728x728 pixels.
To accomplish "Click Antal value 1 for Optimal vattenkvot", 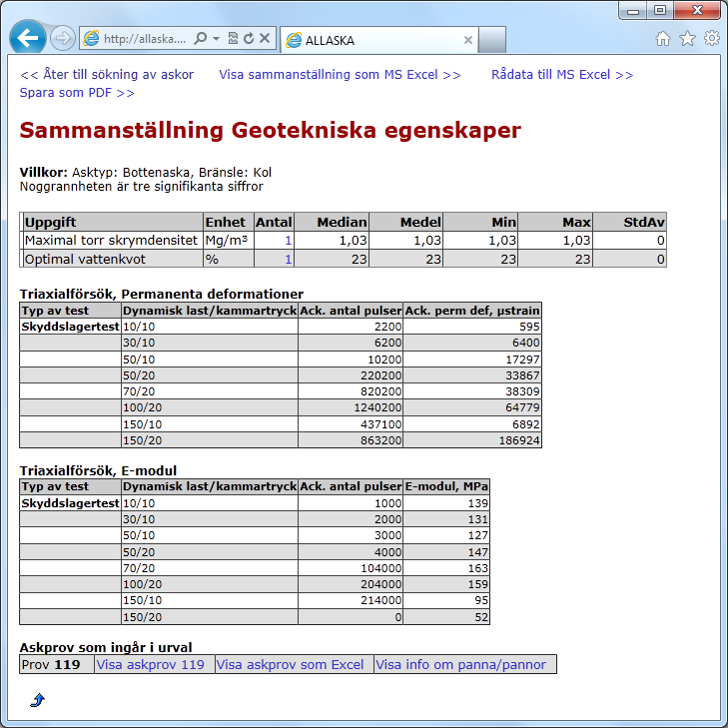I will 288,259.
